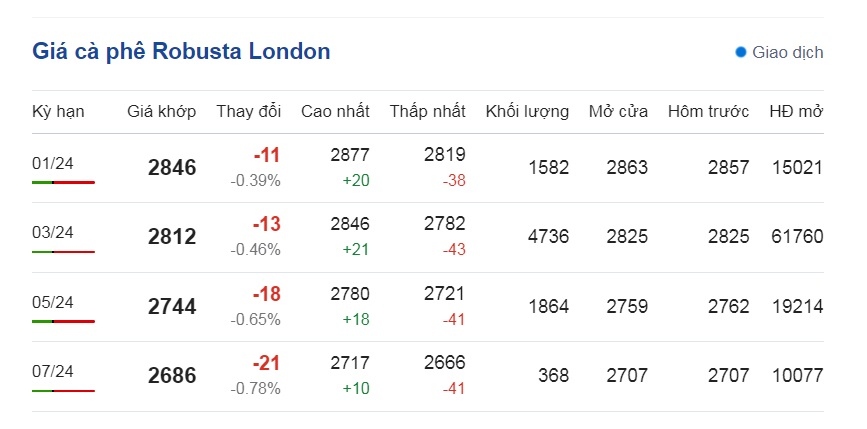Click the Giao dịch legend label
Image resolution: width=867 pixels, height=429 pixels.
[787, 53]
